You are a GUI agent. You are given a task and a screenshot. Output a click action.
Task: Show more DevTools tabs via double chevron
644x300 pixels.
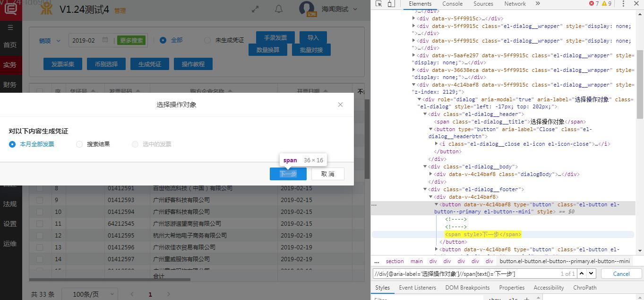pos(538,3)
